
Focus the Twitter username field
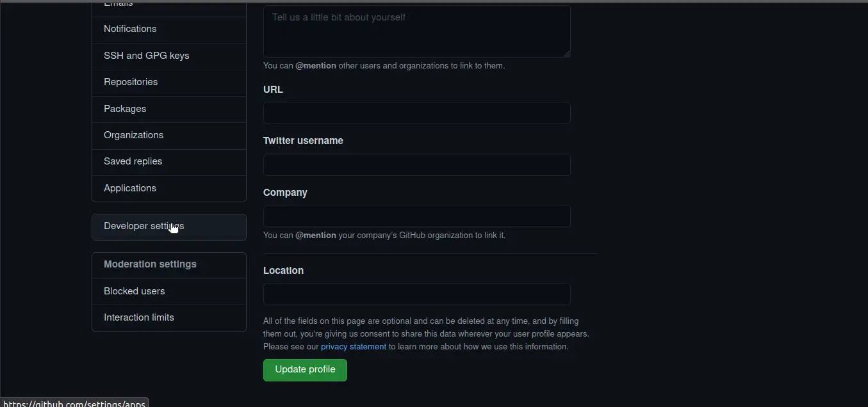pyautogui.click(x=416, y=164)
